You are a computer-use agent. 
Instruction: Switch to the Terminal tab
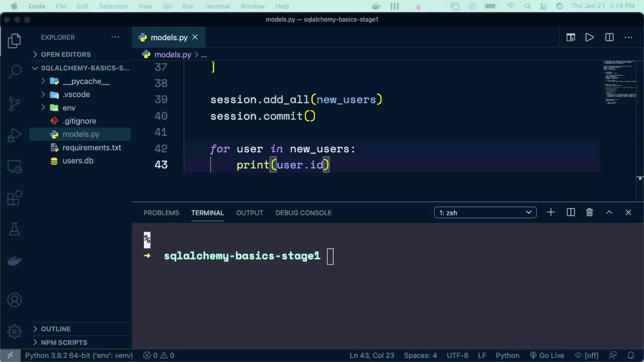(207, 213)
